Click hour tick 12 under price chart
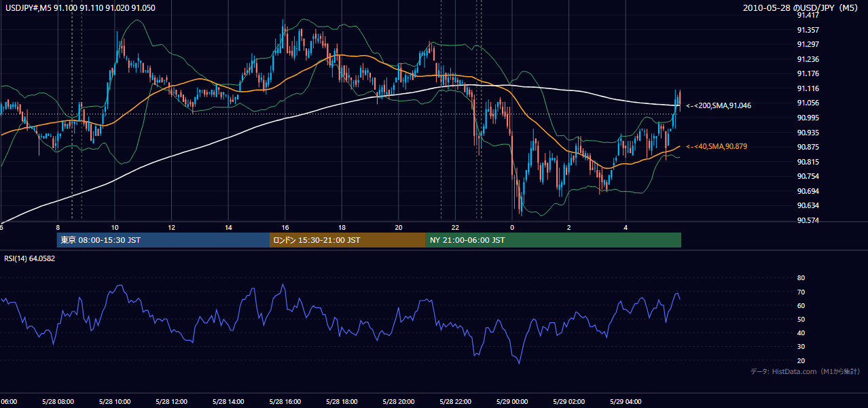 coord(172,227)
